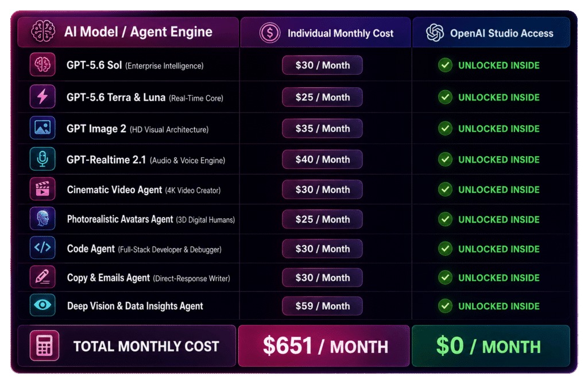This screenshot has width=588, height=392.
Task: Click the green checkmark in Code Agent row
Action: (445, 249)
